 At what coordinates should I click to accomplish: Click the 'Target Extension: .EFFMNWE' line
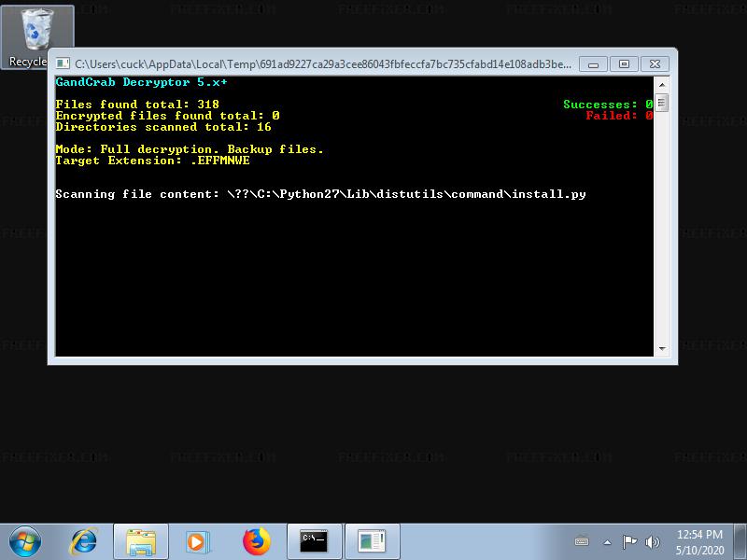pyautogui.click(x=152, y=161)
